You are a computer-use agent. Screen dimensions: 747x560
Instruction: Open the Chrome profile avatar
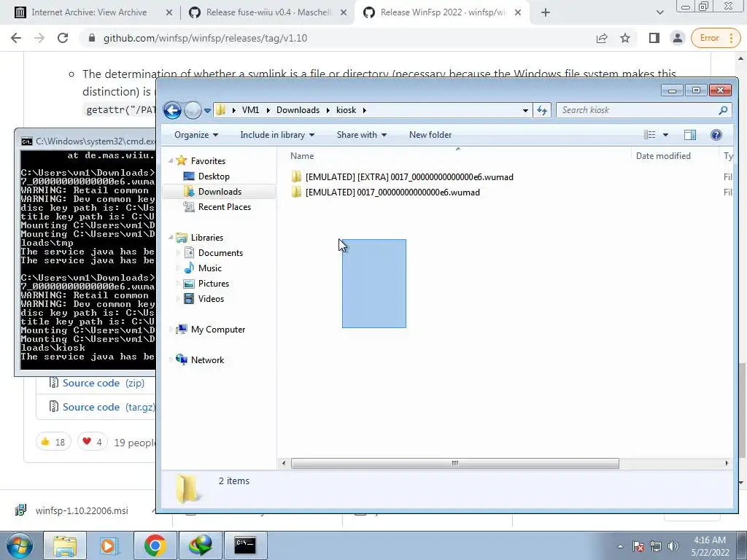[677, 38]
